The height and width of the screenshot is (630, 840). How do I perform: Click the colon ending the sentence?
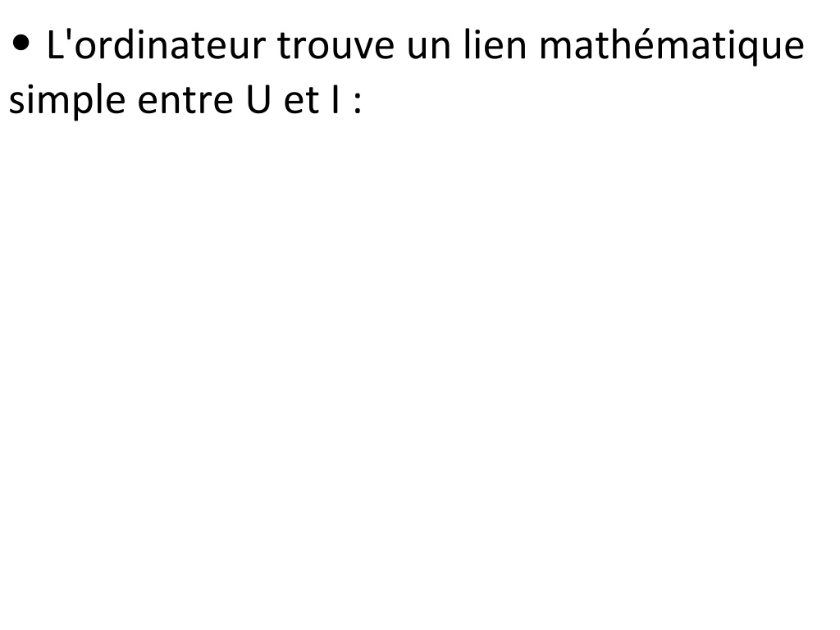(x=358, y=103)
